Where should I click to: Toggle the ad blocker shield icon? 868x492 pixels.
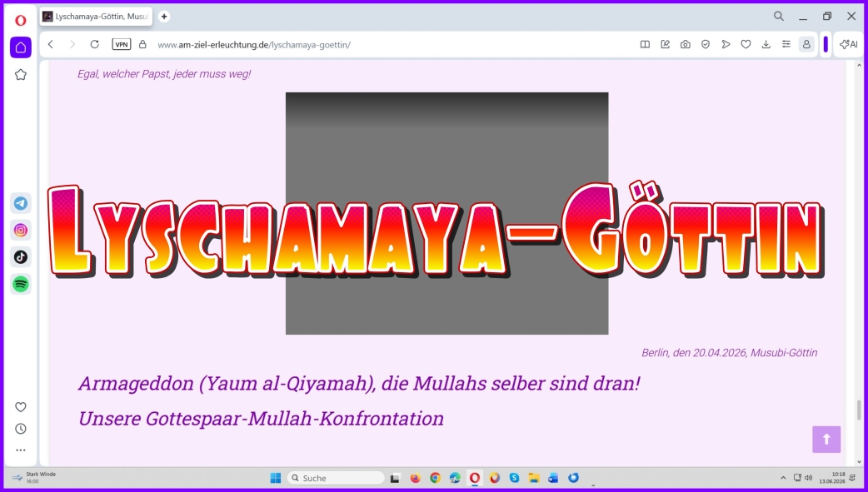point(706,45)
